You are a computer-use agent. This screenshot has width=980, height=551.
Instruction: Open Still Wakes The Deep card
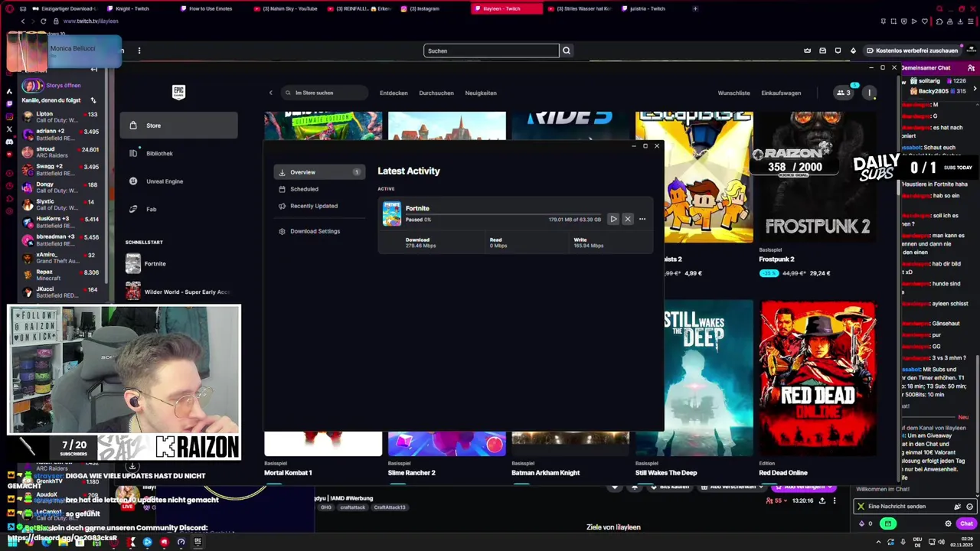click(694, 389)
